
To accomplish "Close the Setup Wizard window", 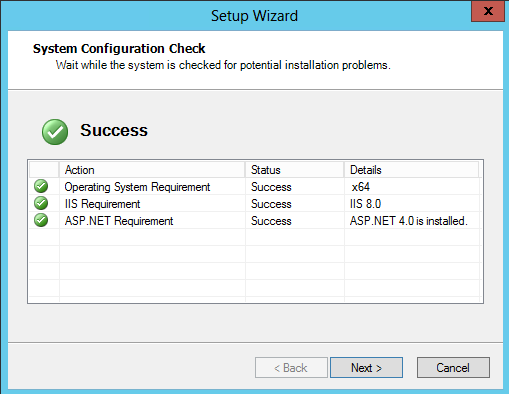I will point(488,11).
